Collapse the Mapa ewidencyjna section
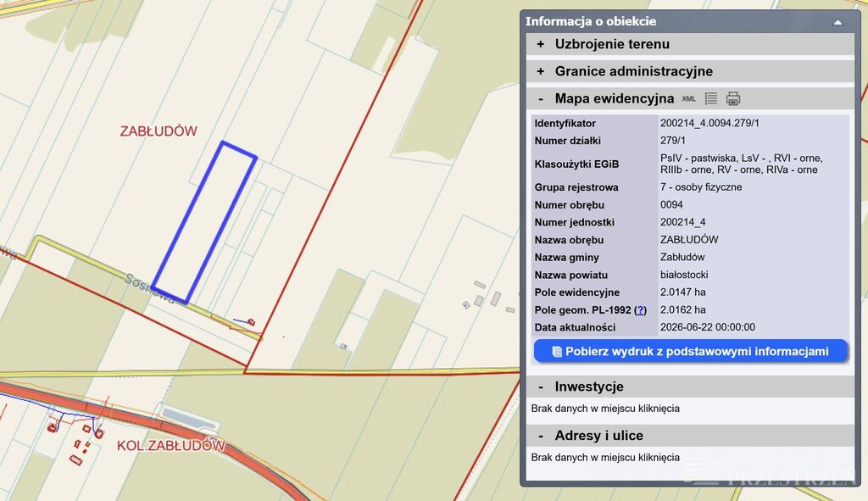Viewport: 868px width, 501px height. 541,99
